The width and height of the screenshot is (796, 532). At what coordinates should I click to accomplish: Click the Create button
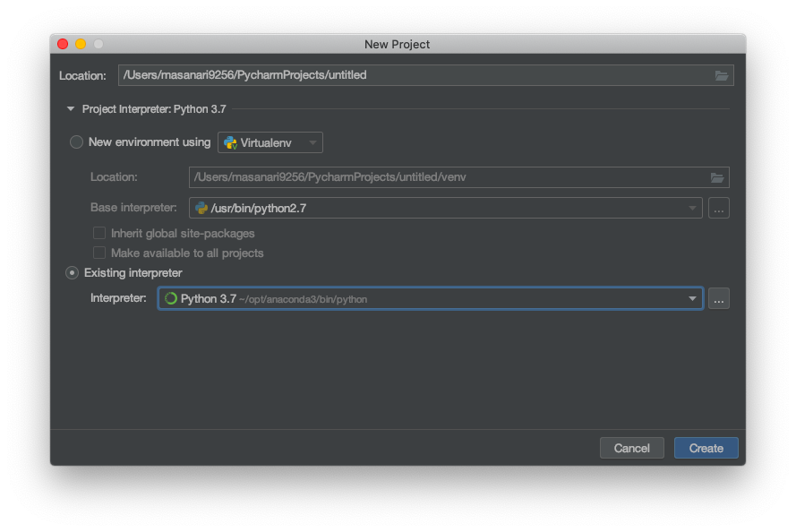[x=706, y=448]
